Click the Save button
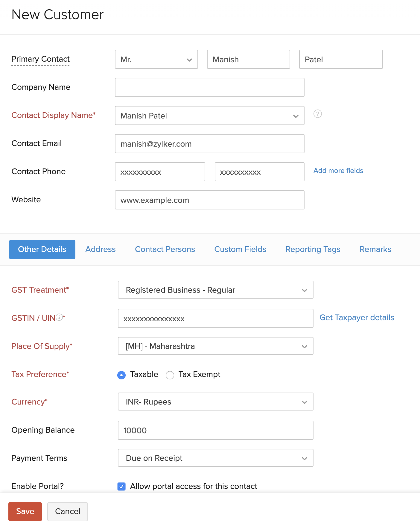420x529 pixels. tap(25, 512)
